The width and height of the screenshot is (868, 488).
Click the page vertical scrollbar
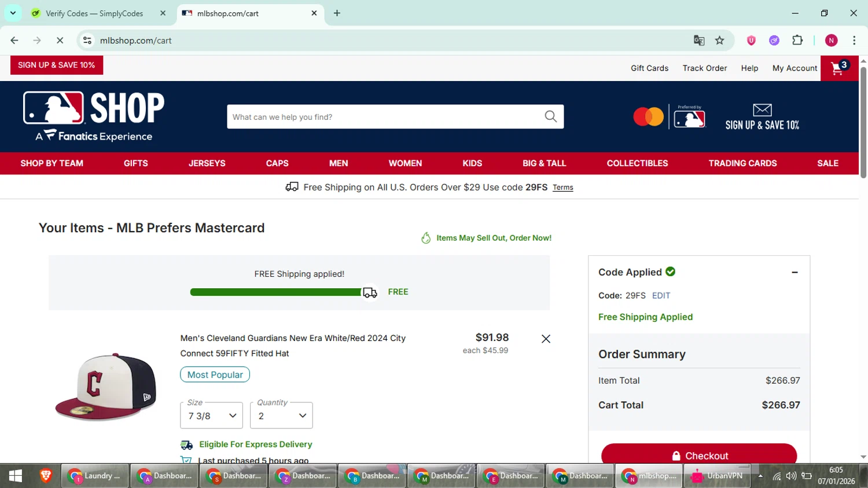point(863,123)
